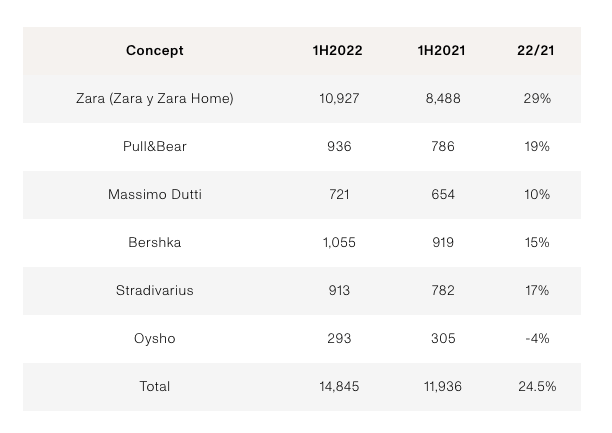Click the Concept column header
612x433 pixels.
click(x=155, y=51)
